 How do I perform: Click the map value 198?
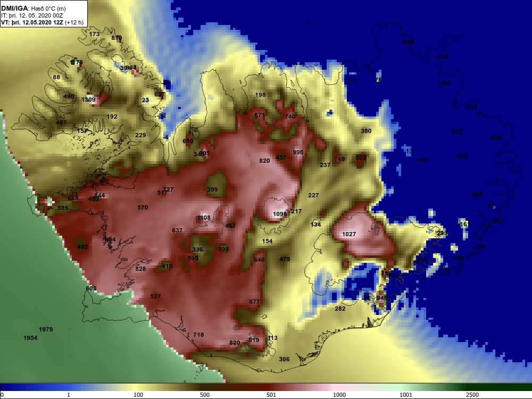point(260,95)
